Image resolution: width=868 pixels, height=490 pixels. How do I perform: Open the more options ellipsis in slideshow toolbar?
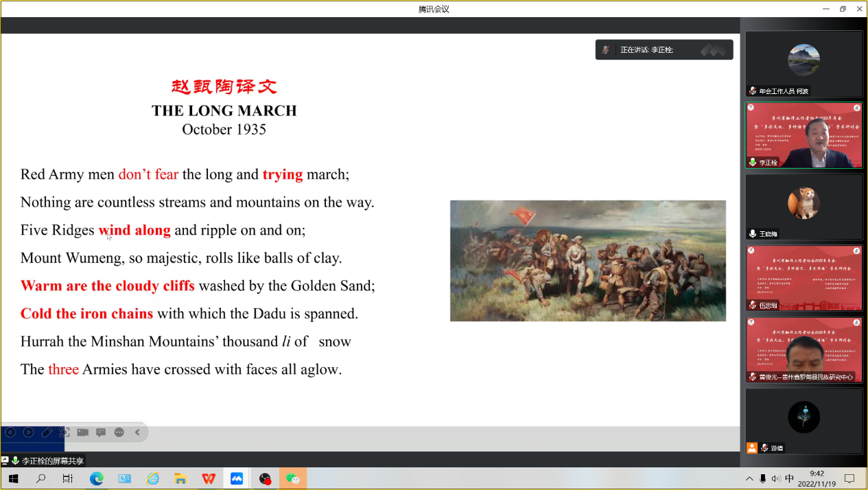coord(119,432)
